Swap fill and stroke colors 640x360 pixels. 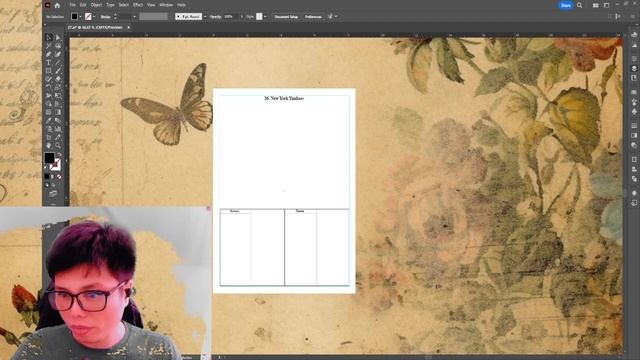60,154
